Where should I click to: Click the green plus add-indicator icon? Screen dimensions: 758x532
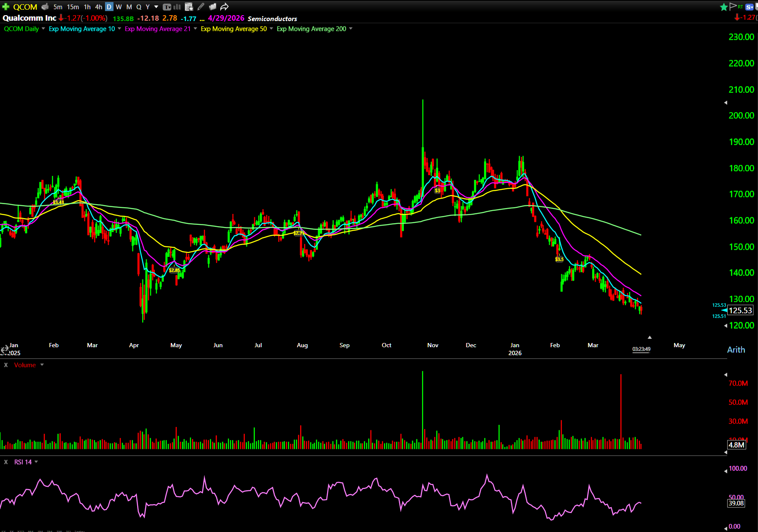point(5,7)
